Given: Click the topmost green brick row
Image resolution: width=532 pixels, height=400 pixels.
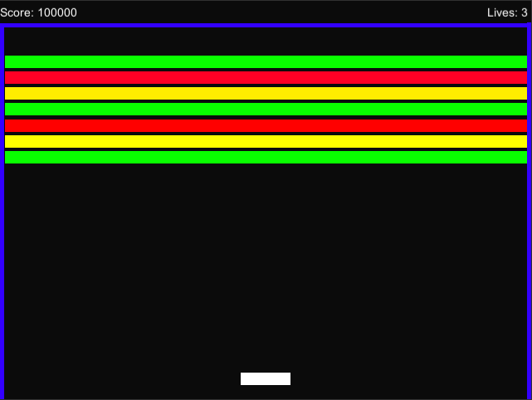Looking at the screenshot, I should [266, 61].
